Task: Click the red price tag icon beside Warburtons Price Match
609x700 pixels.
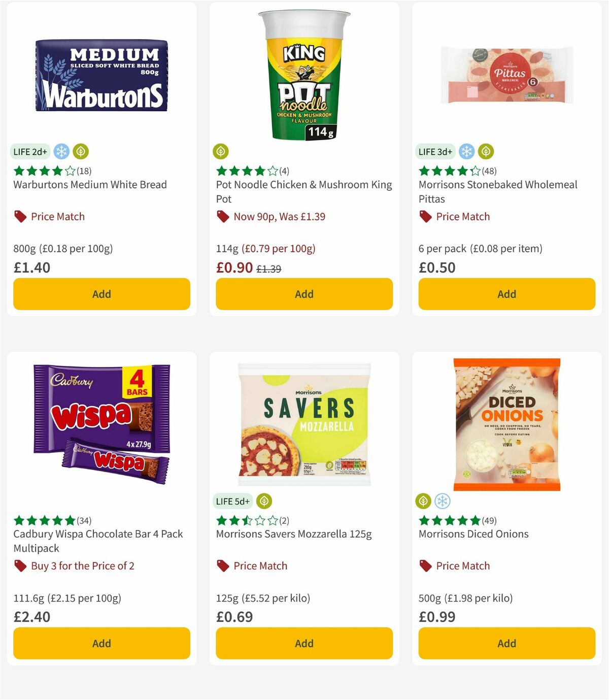Action: tap(19, 216)
